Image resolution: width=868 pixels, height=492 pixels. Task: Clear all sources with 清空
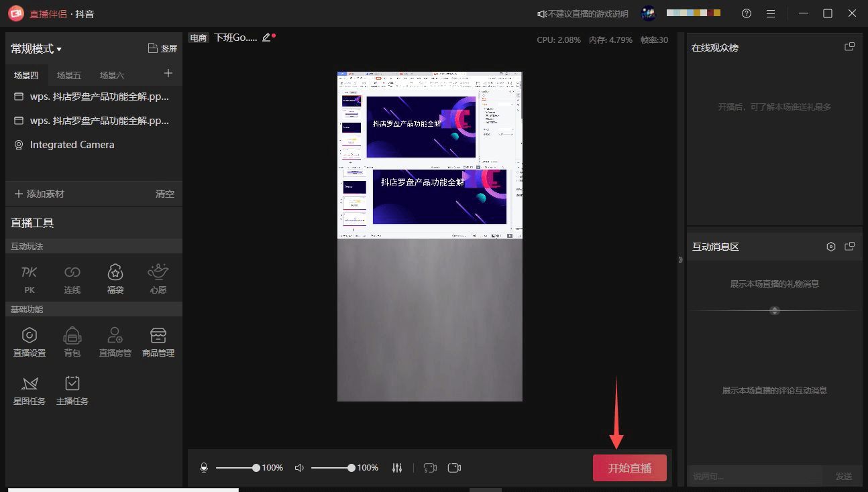pyautogui.click(x=165, y=194)
